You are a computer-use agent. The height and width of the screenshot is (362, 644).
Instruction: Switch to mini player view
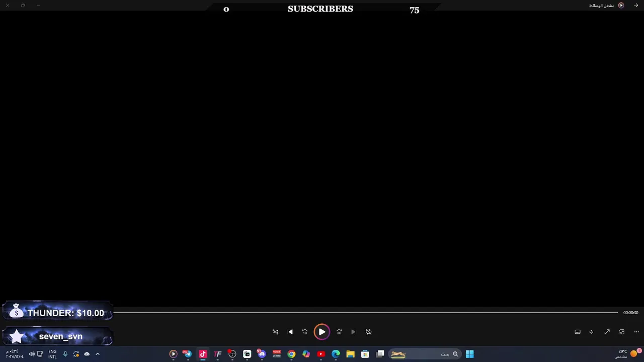(622, 332)
